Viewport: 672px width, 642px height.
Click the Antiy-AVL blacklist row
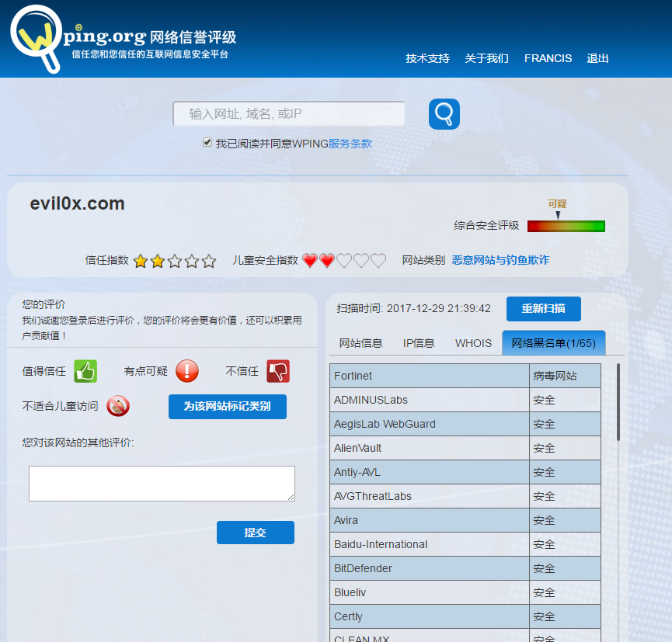(465, 472)
